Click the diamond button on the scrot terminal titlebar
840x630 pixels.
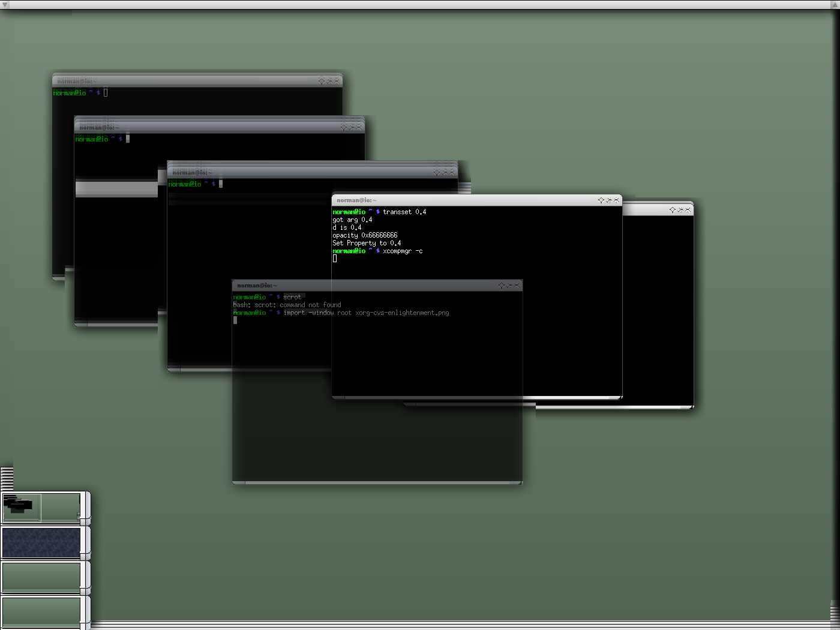tap(501, 286)
